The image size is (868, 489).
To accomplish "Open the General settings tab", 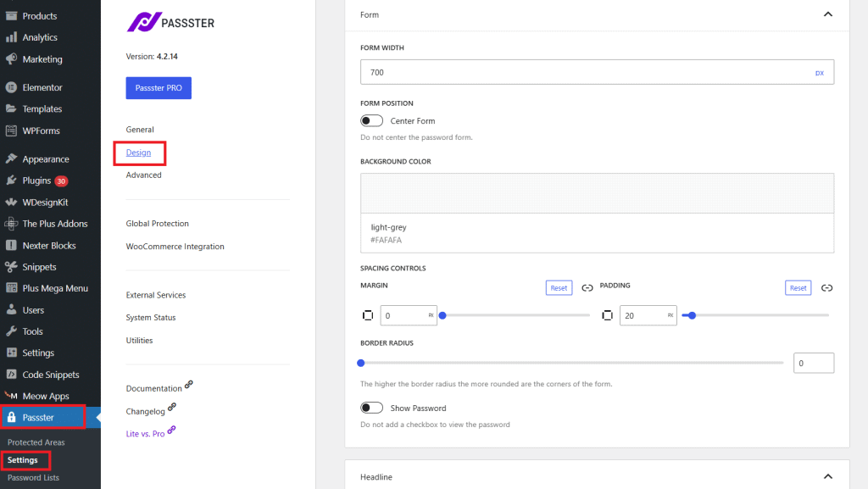I will click(140, 130).
